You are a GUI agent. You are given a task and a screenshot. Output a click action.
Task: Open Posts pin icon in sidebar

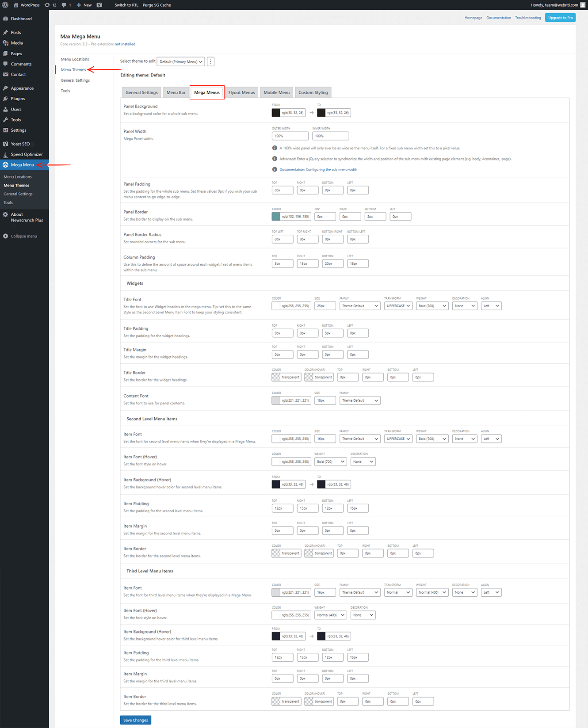point(5,32)
